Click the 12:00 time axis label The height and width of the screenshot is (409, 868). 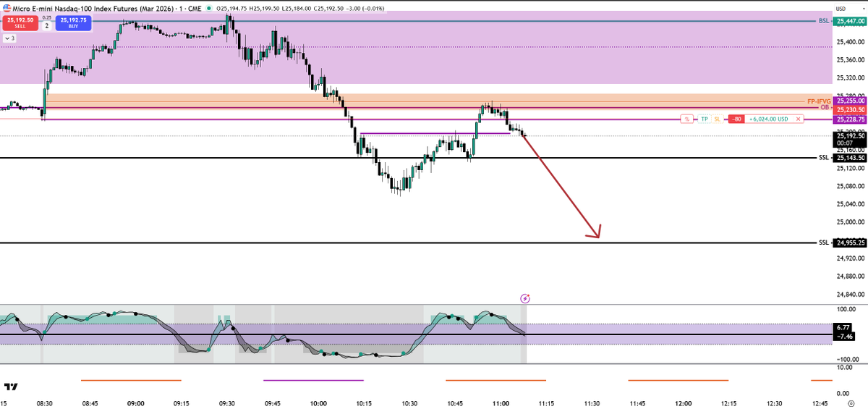683,404
